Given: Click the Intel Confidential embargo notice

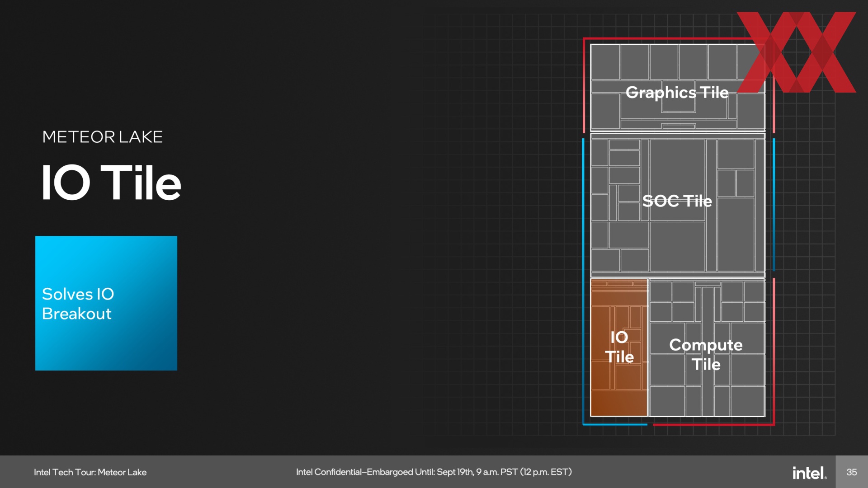Looking at the screenshot, I should pyautogui.click(x=434, y=472).
